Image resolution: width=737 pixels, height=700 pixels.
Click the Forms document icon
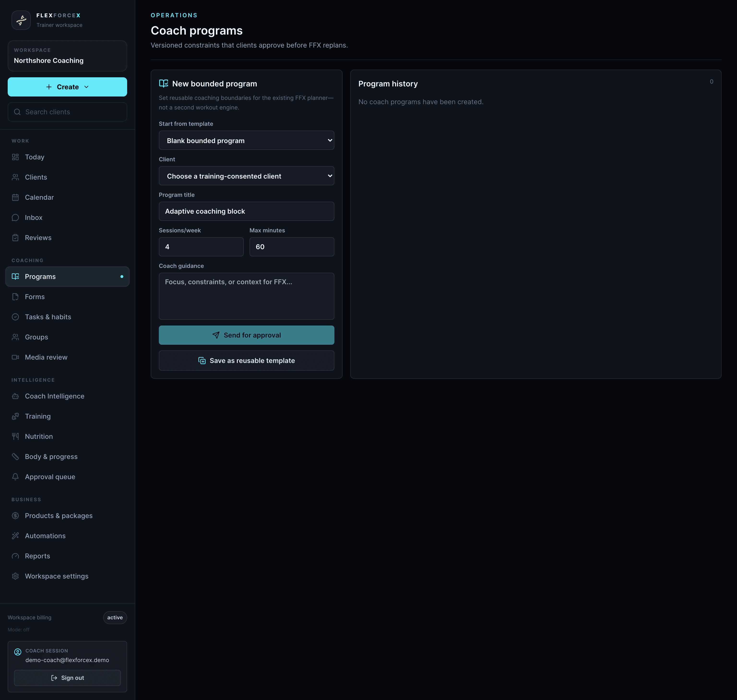point(15,297)
